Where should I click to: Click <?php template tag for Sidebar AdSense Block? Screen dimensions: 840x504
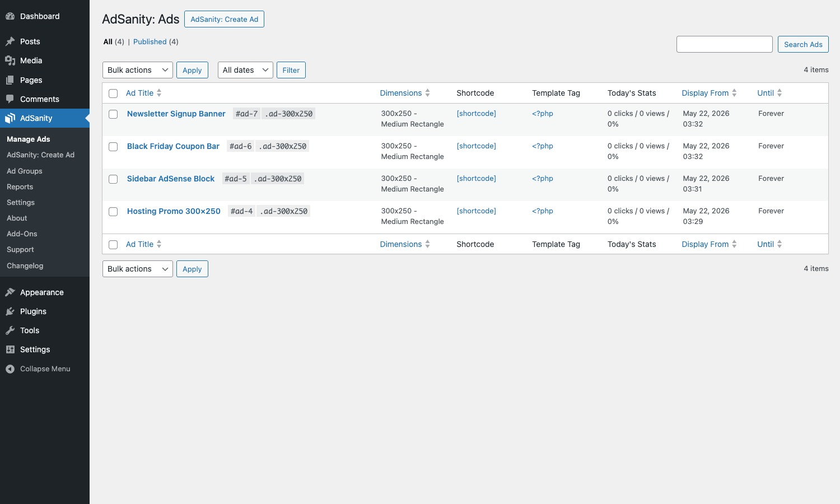click(x=543, y=178)
